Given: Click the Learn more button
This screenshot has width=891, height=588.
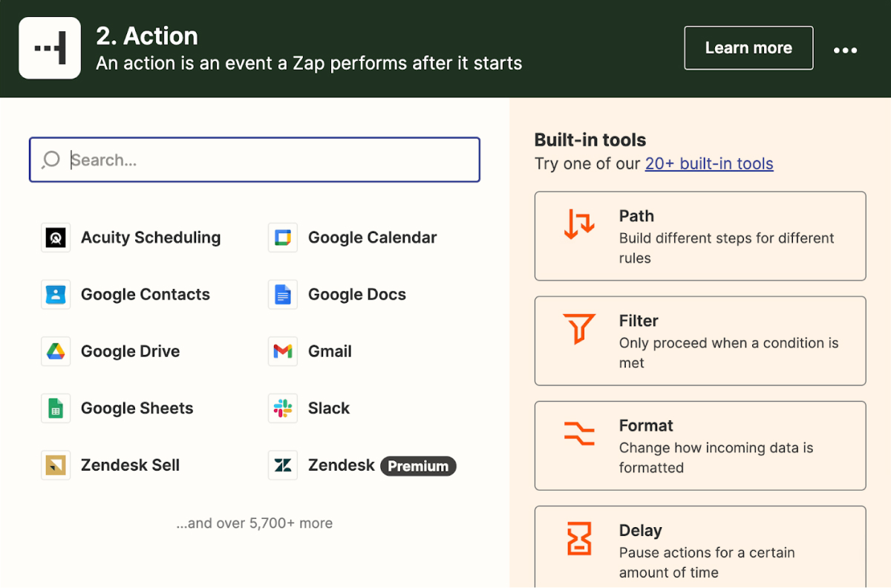Looking at the screenshot, I should 748,48.
